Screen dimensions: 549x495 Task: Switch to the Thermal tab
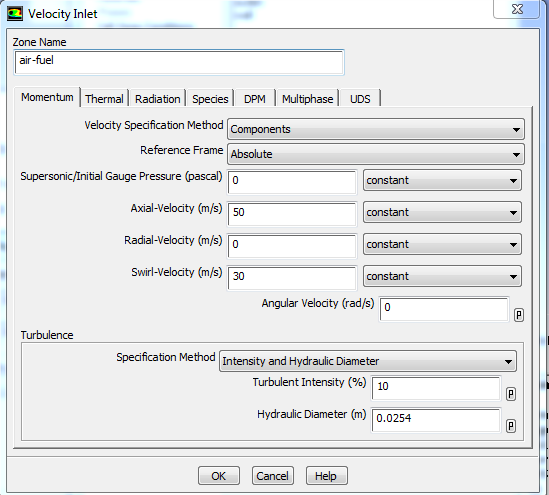point(104,99)
